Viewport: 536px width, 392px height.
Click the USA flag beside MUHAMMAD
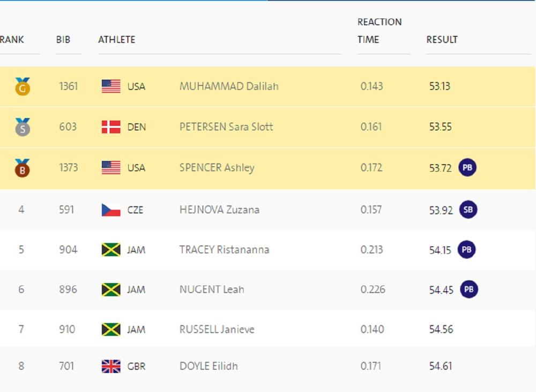click(x=111, y=86)
